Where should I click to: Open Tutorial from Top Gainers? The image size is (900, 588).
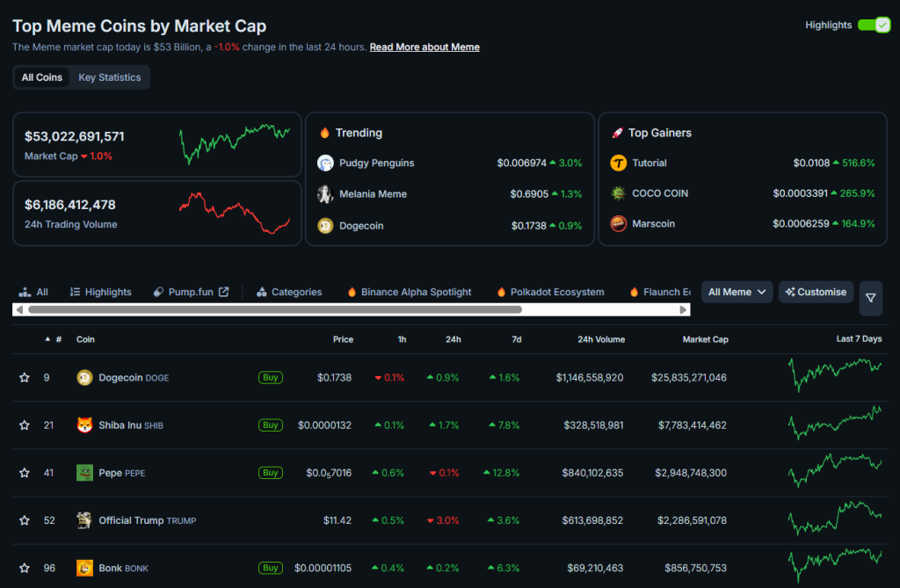[650, 163]
